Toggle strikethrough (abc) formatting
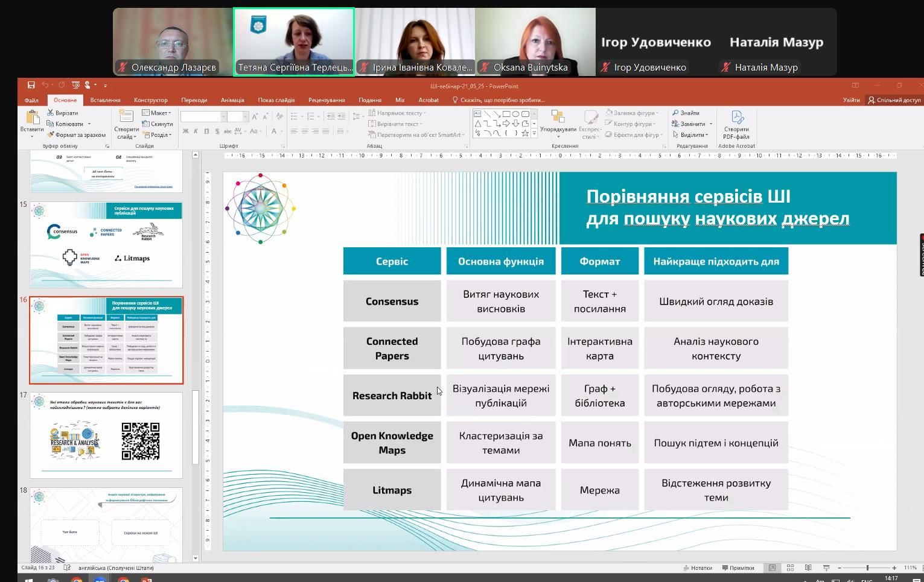Viewport: 924px width, 582px height. (228, 131)
